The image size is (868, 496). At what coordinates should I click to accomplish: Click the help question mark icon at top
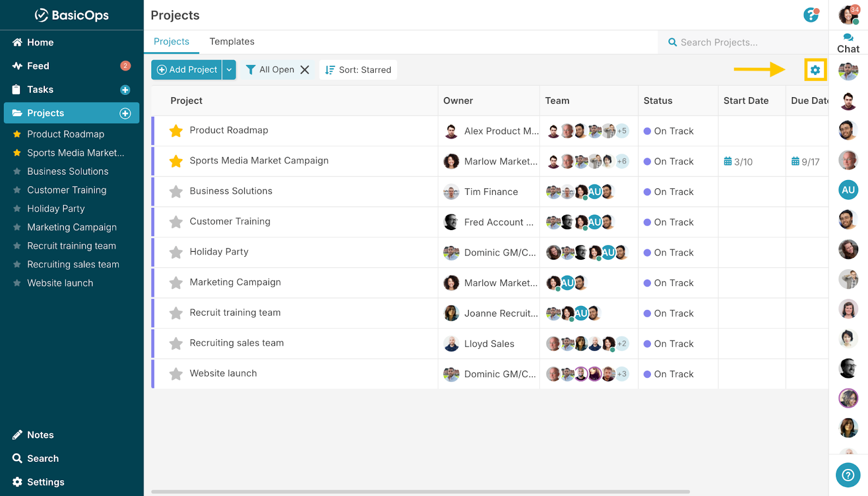(x=810, y=15)
